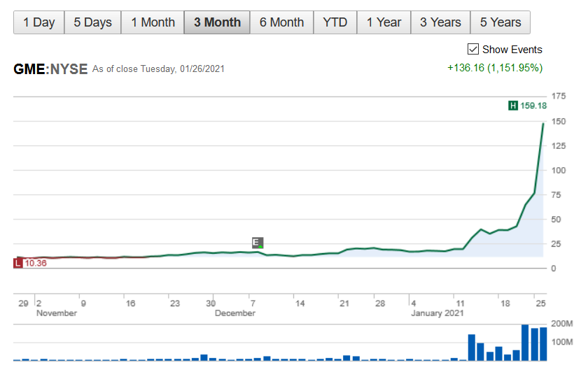Screen dimensions: 588x372
Task: Click the tallest volume bar near January 25
Action: (x=525, y=343)
